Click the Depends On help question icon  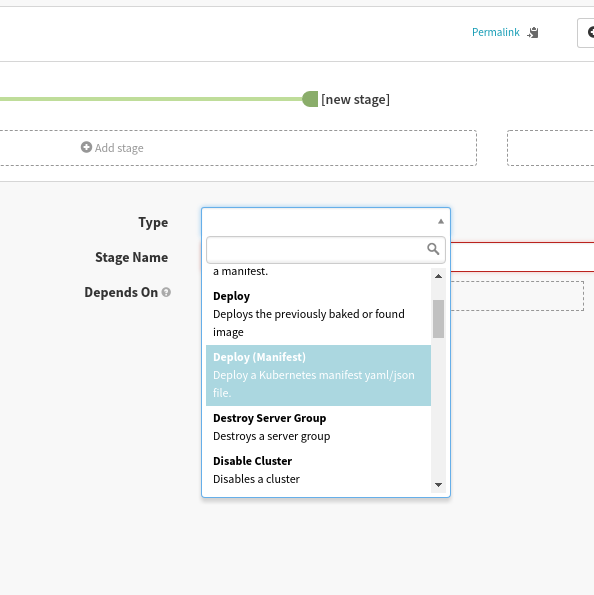tap(166, 292)
